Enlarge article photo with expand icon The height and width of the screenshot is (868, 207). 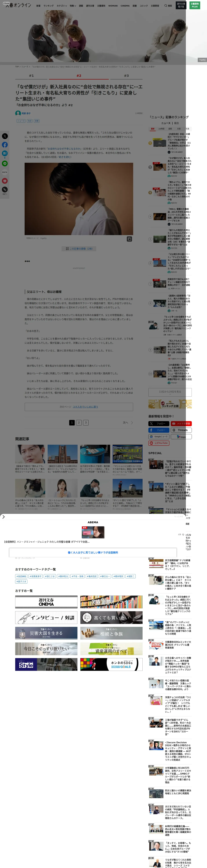pyautogui.click(x=129, y=239)
